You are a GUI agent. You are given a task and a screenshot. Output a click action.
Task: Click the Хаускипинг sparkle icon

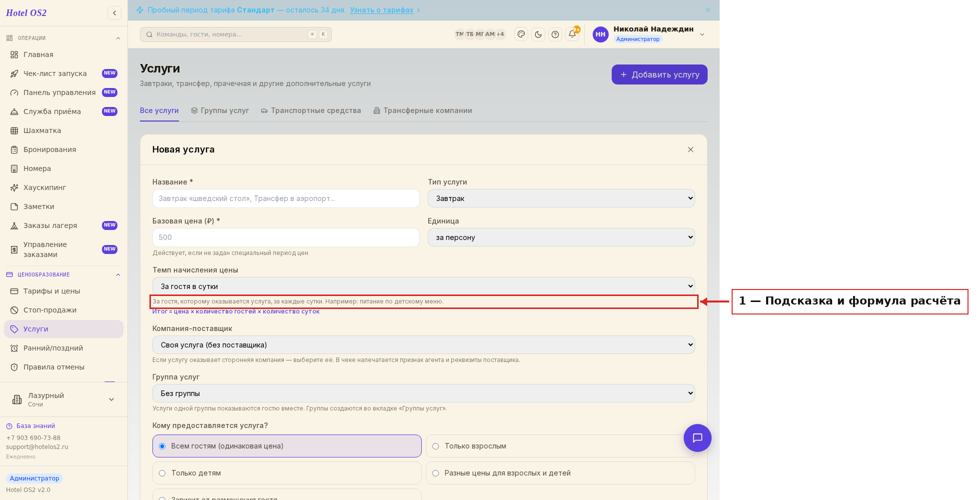click(14, 187)
